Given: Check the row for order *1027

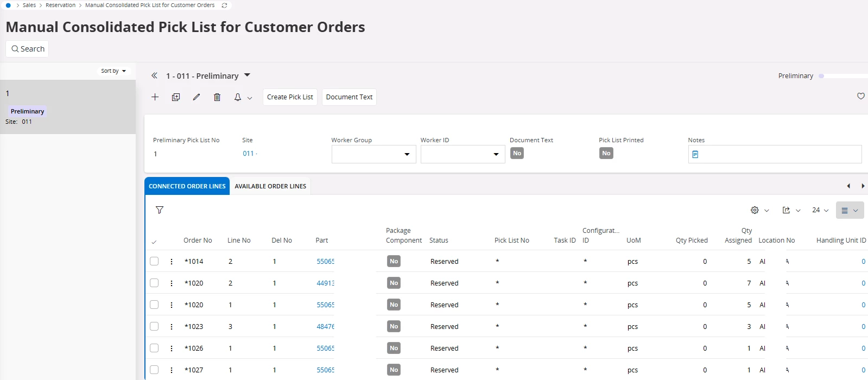Looking at the screenshot, I should pyautogui.click(x=154, y=370).
